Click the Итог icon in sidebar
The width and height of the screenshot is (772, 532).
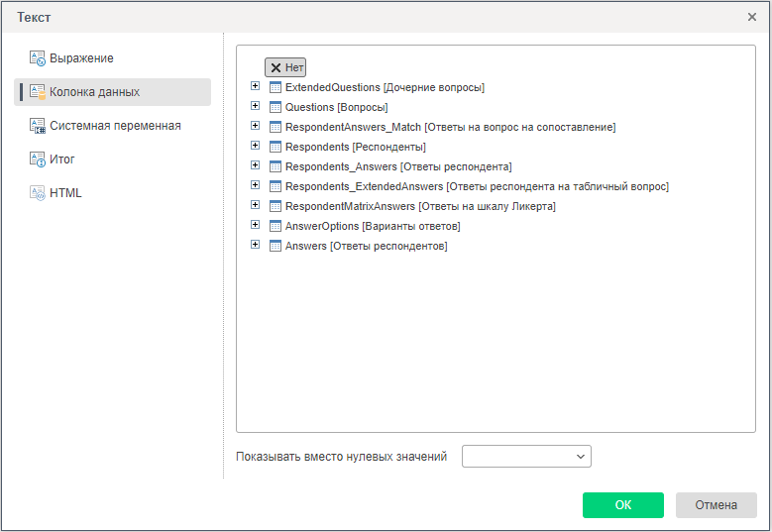click(x=38, y=160)
